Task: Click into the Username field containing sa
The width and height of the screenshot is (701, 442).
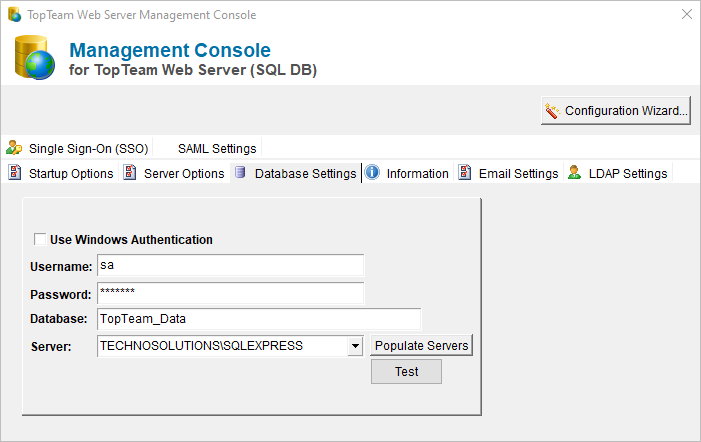Action: click(x=231, y=265)
